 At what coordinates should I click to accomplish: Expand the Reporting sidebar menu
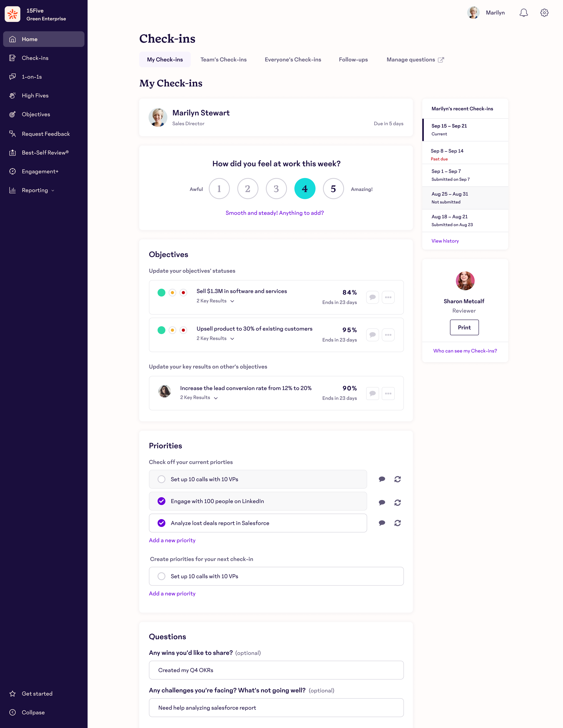(x=35, y=190)
